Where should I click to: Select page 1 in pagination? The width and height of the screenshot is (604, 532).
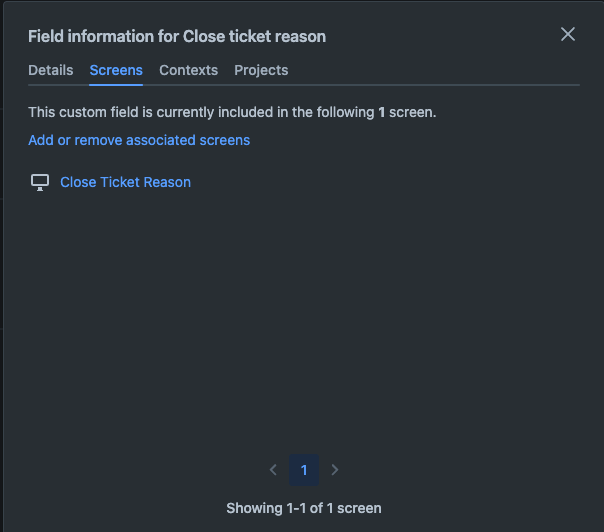(304, 470)
